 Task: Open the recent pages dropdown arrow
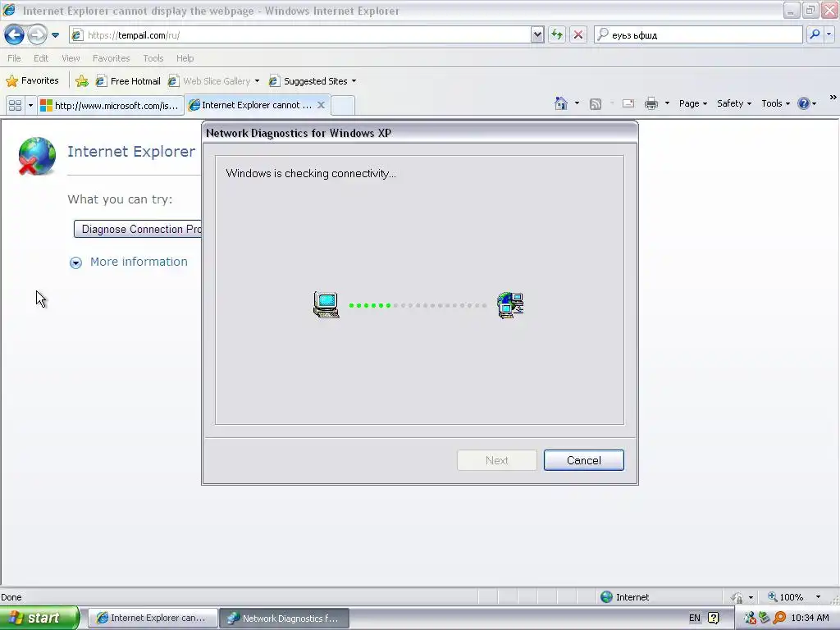55,35
